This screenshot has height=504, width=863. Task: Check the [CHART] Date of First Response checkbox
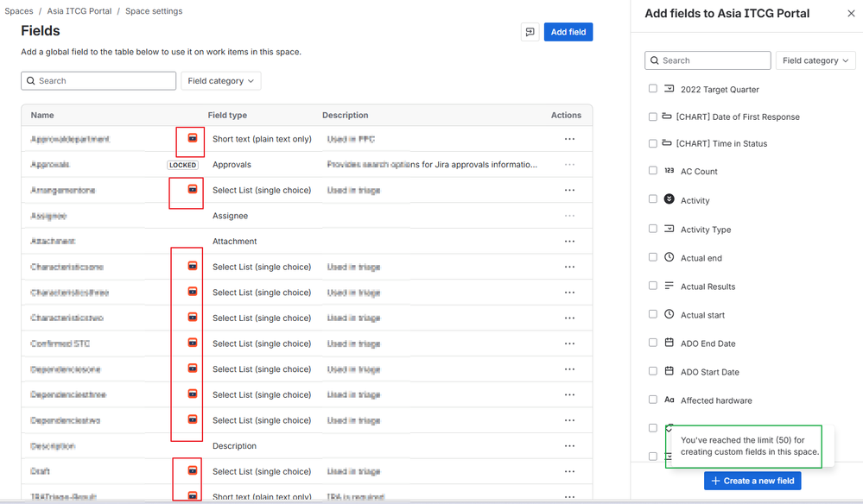[653, 117]
